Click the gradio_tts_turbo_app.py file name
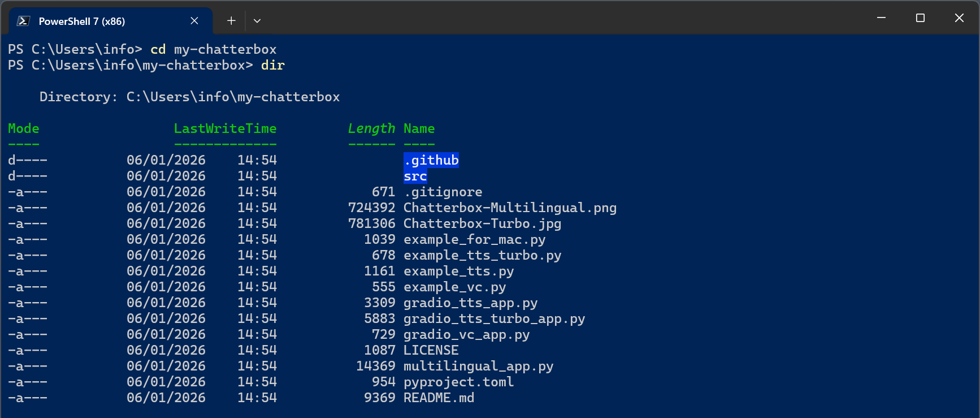Screen dimensions: 980x418 pyautogui.click(x=494, y=319)
